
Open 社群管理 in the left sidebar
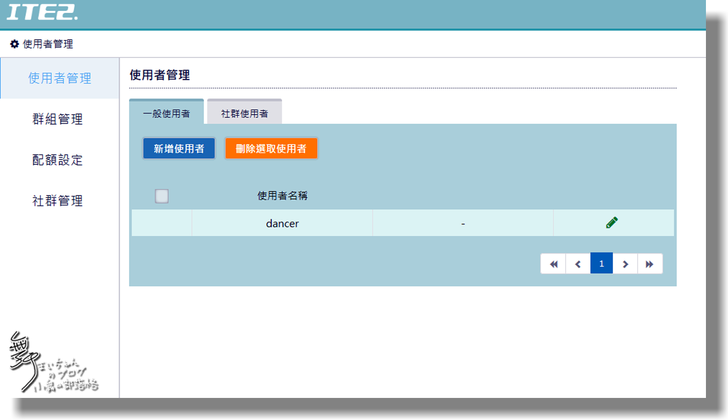(x=58, y=201)
